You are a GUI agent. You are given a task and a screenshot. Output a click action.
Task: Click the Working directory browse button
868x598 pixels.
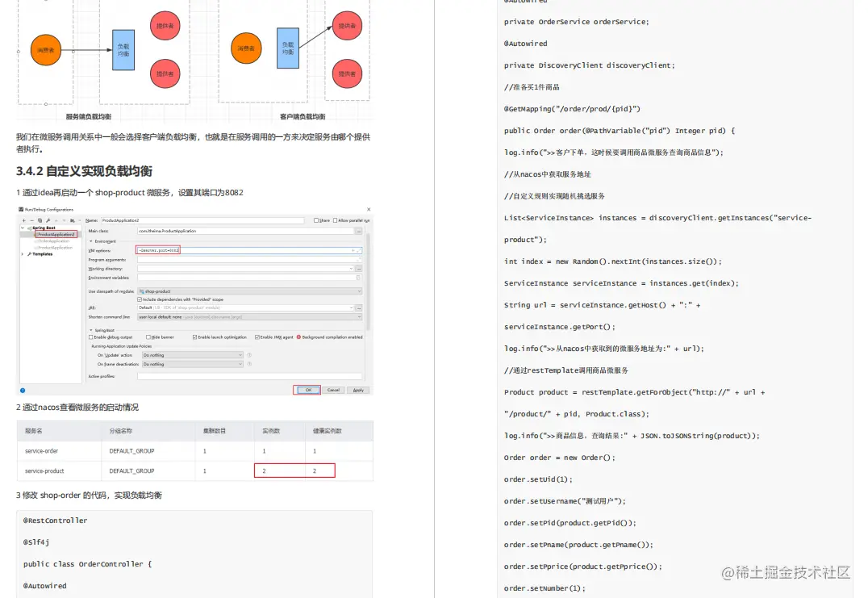click(359, 269)
